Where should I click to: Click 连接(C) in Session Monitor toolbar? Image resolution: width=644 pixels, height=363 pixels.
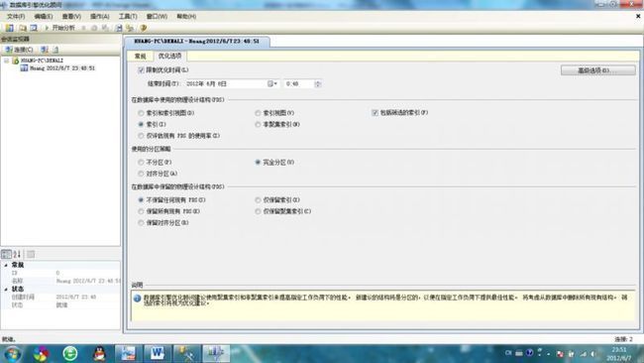click(x=19, y=50)
